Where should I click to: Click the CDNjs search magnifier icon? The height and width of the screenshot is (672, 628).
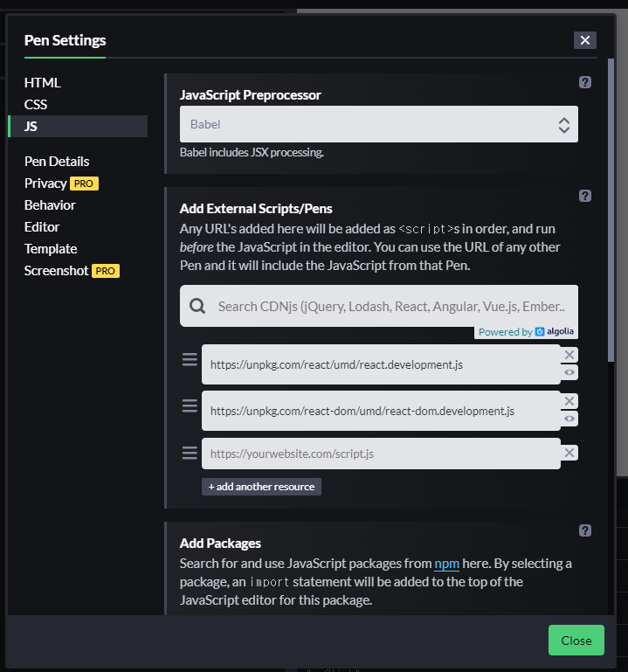click(197, 306)
